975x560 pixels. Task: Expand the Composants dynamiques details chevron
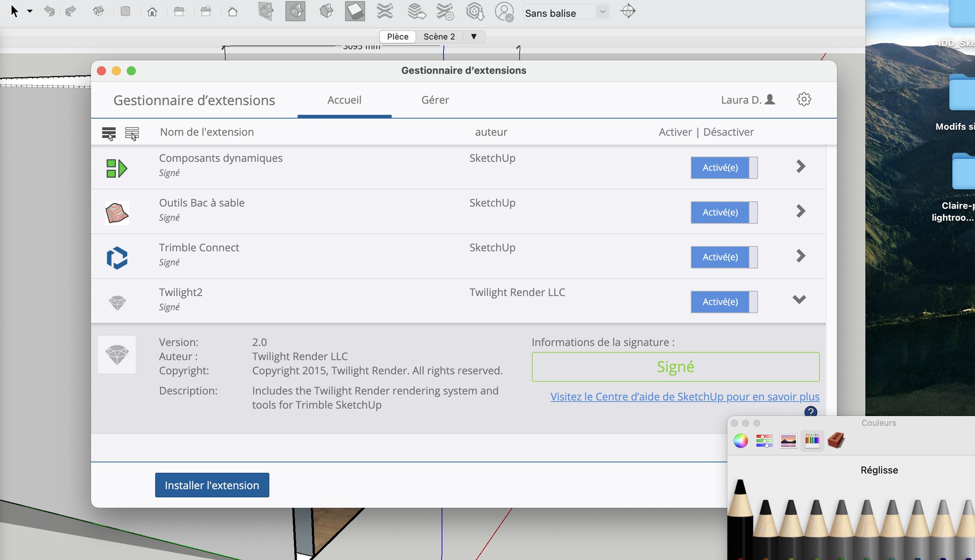tap(800, 167)
